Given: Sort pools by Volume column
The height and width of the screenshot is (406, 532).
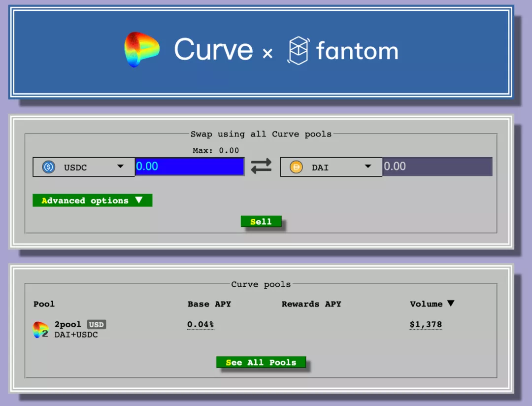Looking at the screenshot, I should (x=432, y=304).
